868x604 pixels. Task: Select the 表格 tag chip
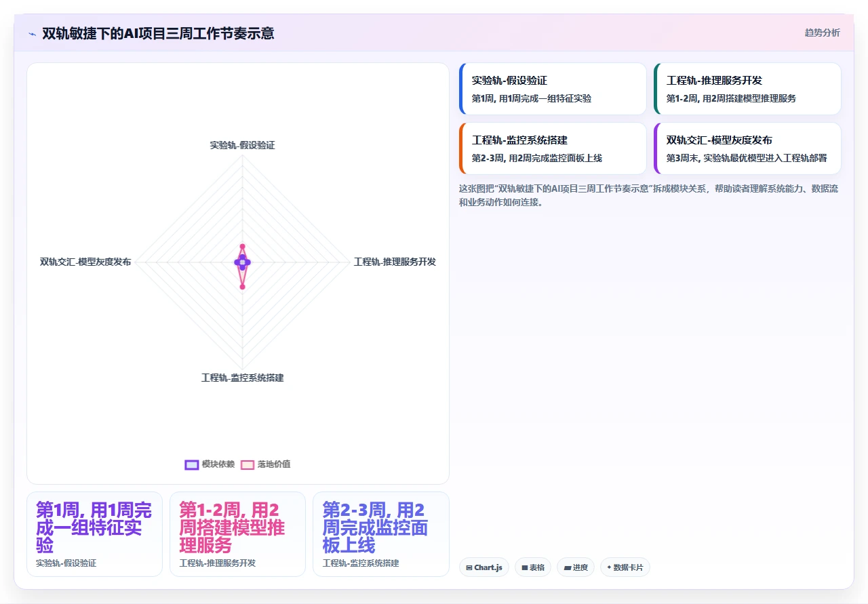[x=533, y=567]
